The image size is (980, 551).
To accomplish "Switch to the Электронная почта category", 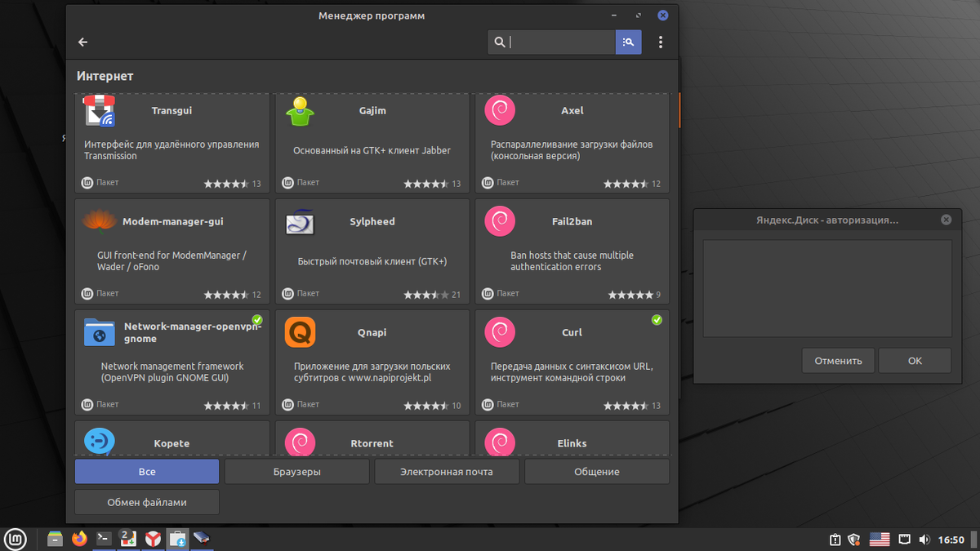I will (x=447, y=471).
